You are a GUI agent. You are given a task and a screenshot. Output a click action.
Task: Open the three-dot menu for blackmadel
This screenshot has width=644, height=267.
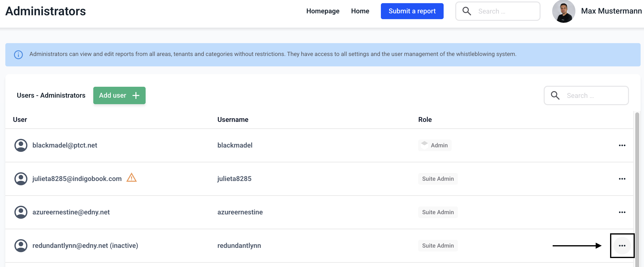(x=622, y=145)
